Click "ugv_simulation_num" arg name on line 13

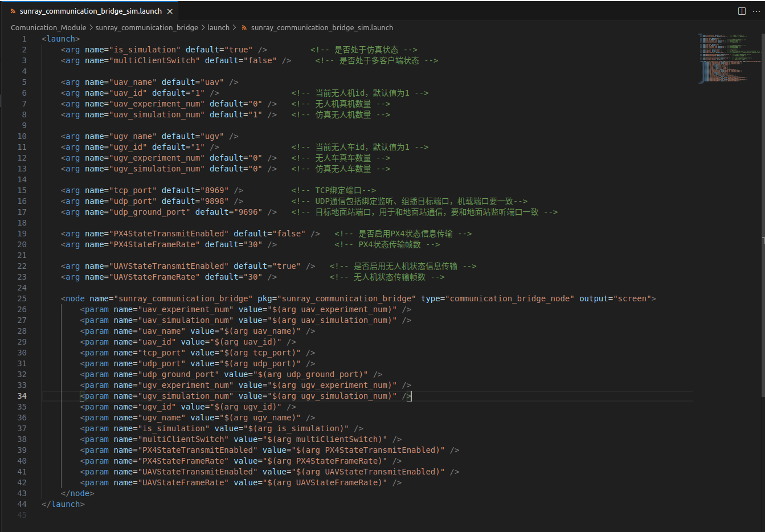point(157,169)
